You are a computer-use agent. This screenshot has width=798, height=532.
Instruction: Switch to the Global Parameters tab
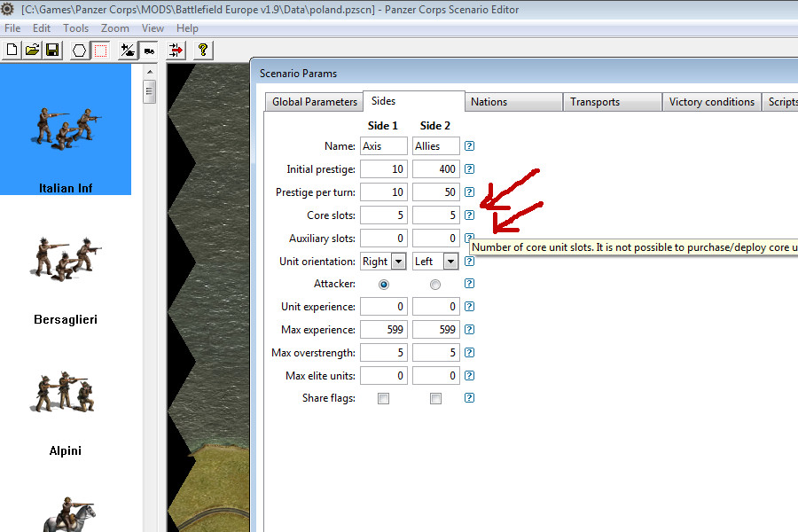(x=314, y=102)
